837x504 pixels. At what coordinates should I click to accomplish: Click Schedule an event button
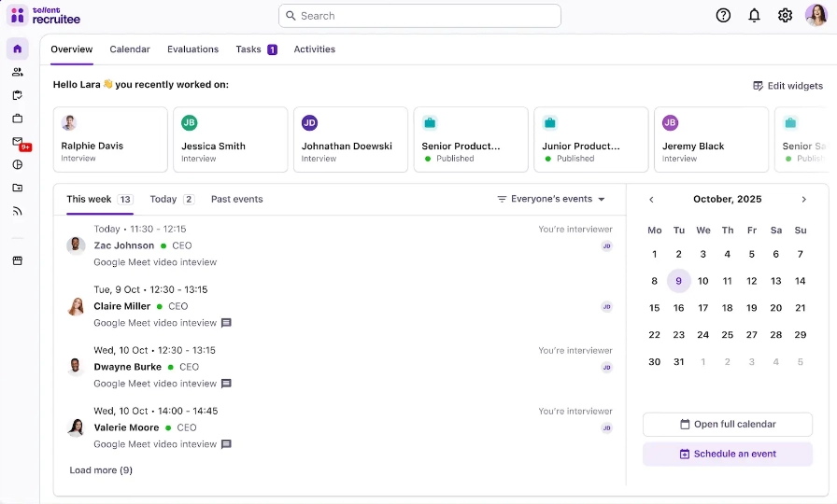point(728,454)
